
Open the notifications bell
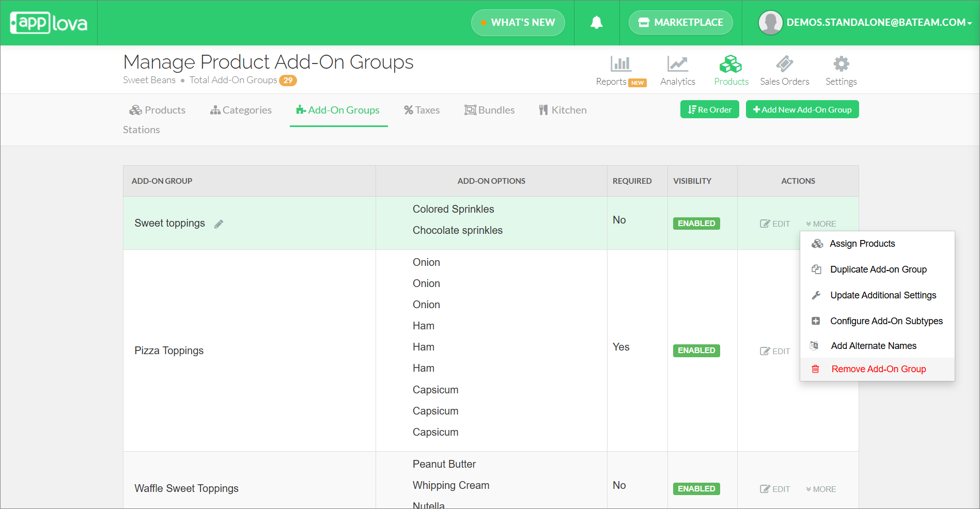(x=597, y=22)
